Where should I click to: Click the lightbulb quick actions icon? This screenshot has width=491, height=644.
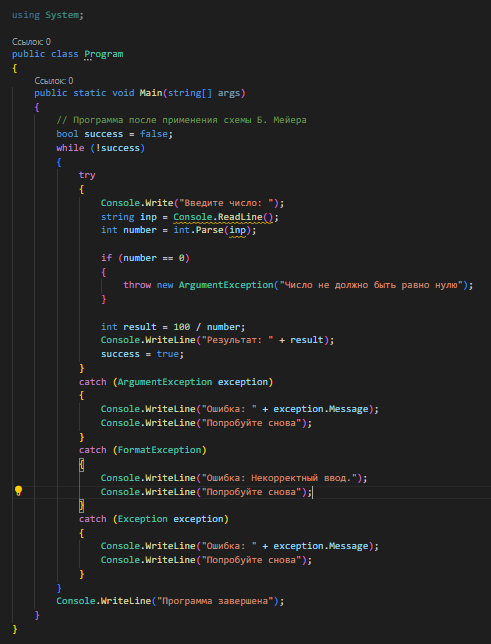tap(18, 491)
